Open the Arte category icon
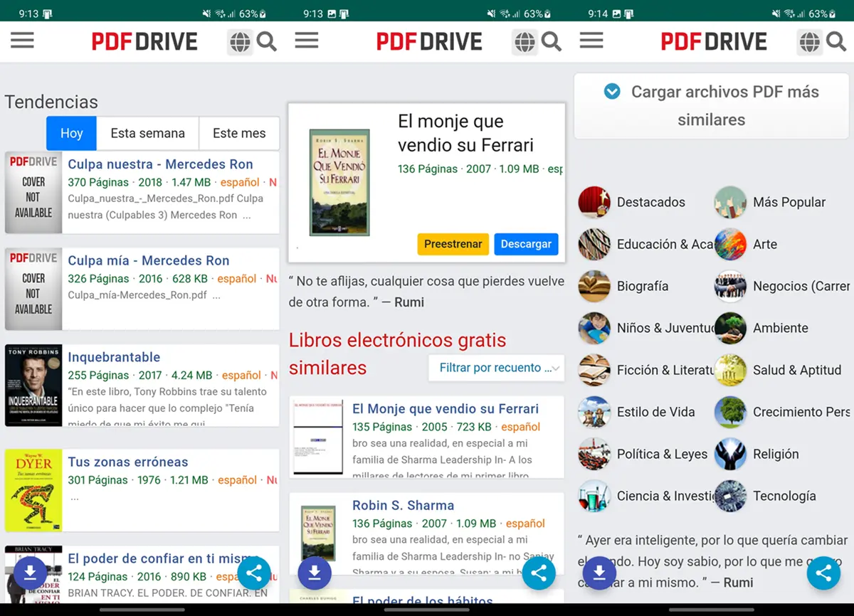Image resolution: width=854 pixels, height=616 pixels. coord(730,244)
